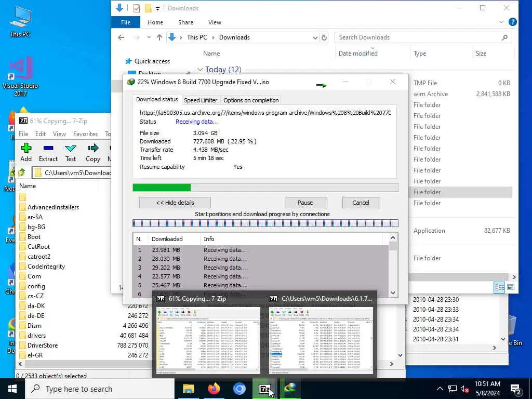Show hidden system tray icons
Screen dimensions: 532x399
pyautogui.click(x=440, y=389)
